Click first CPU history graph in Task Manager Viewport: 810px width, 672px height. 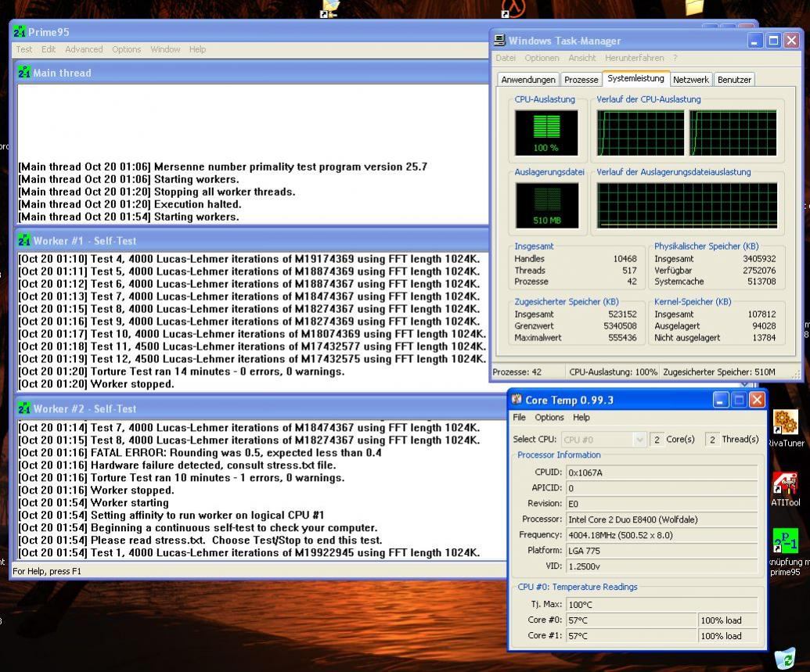[640, 133]
